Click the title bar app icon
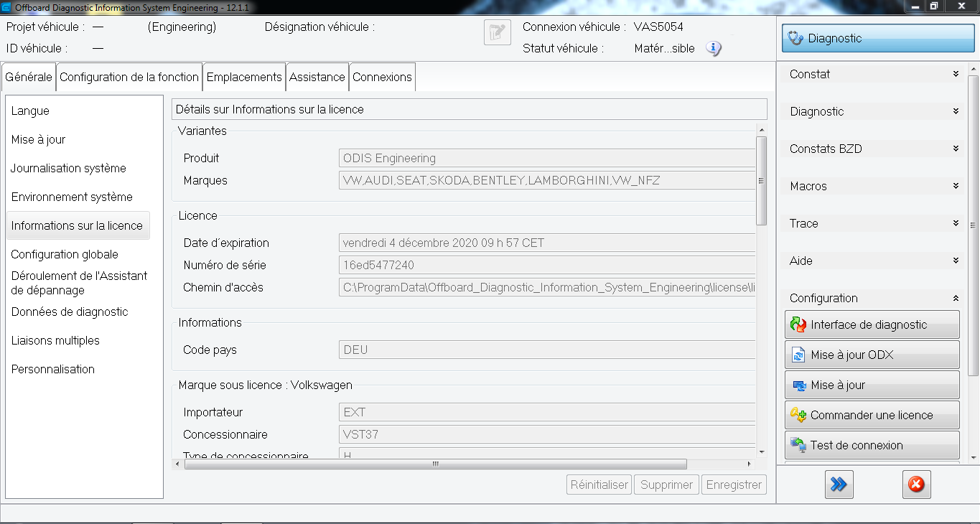 click(6, 7)
